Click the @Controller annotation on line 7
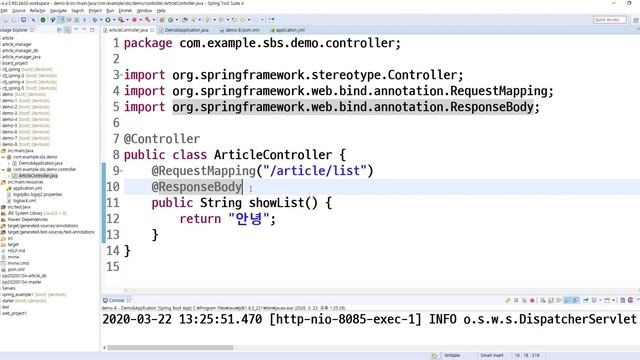Screen dimensions: 640x360 (162, 139)
